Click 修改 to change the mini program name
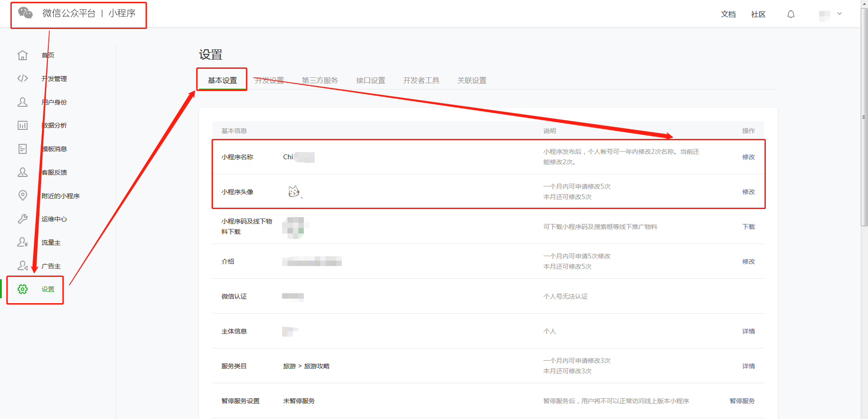The height and width of the screenshot is (419, 868). click(x=748, y=157)
